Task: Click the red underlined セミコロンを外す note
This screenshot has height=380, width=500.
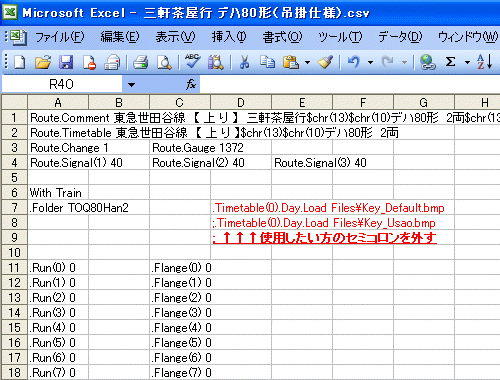Action: 325,238
